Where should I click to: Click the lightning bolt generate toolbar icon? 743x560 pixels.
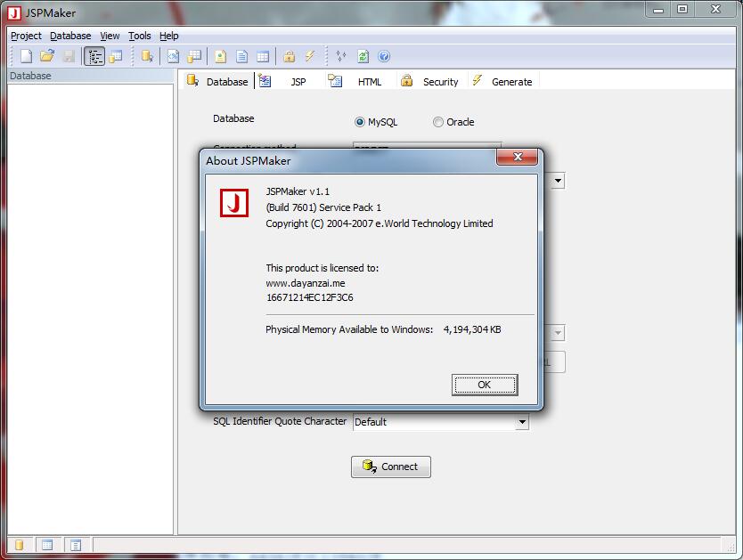[x=310, y=56]
